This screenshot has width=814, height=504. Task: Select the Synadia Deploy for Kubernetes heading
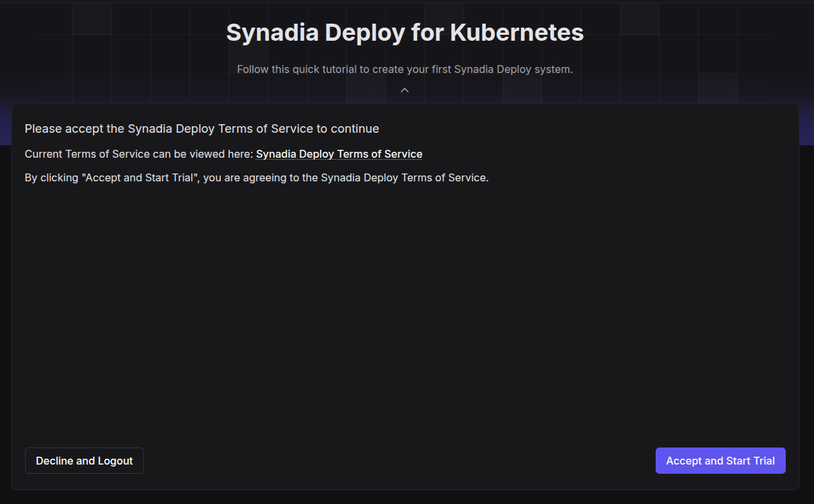coord(405,32)
